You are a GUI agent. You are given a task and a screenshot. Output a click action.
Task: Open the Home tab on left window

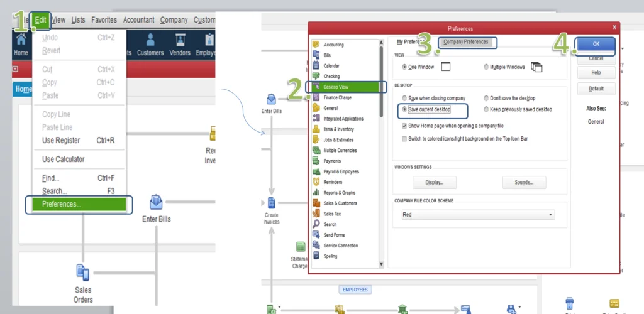pyautogui.click(x=23, y=89)
